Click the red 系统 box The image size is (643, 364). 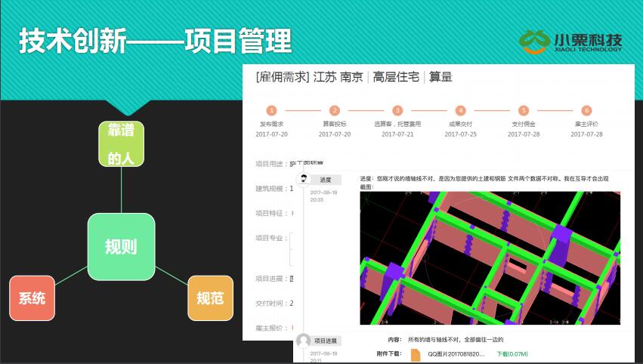32,298
